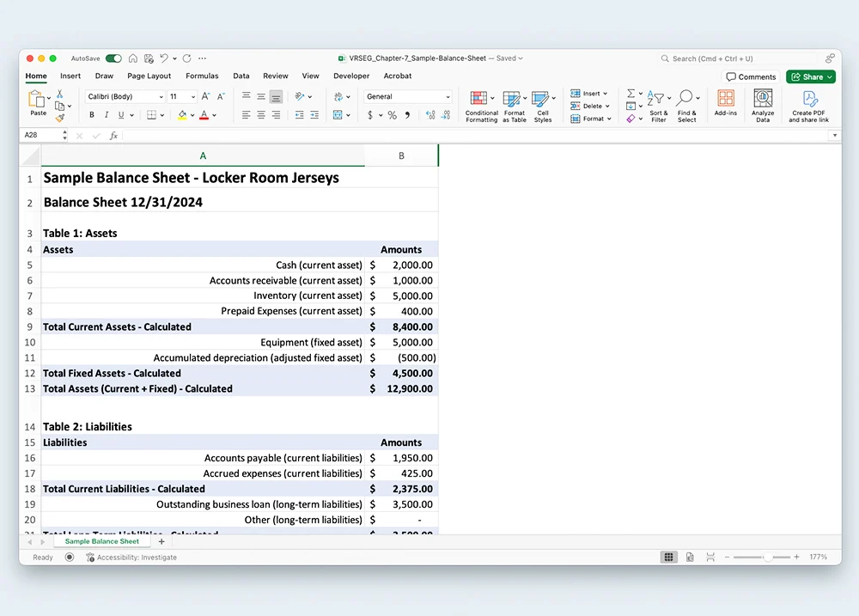Viewport: 859px width, 616px height.
Task: Open Sort & Filter
Action: coord(659,107)
